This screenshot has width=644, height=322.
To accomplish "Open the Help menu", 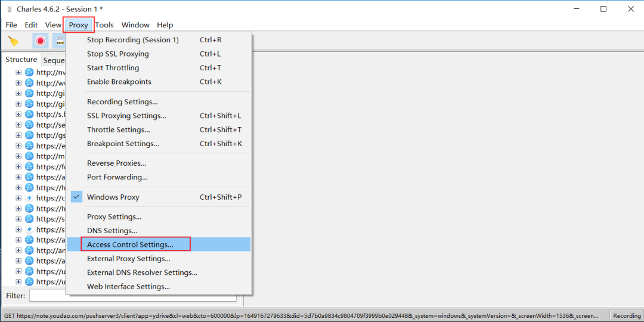I will [165, 25].
